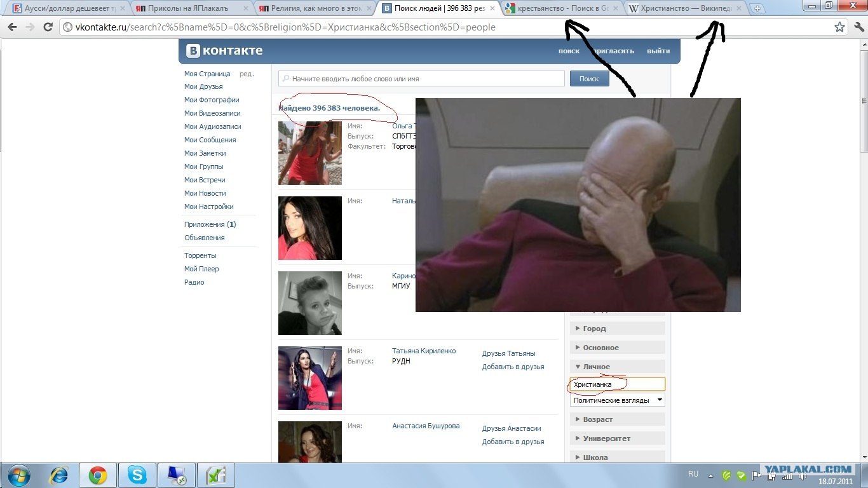This screenshot has height=488, width=868.
Task: Open 'Мои Друзья' in sidebar
Action: [x=203, y=86]
